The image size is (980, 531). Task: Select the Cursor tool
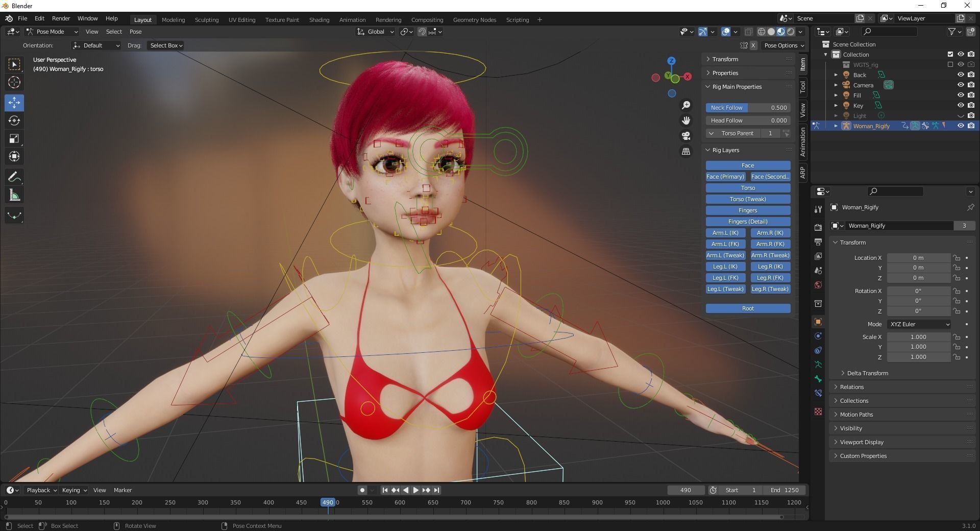[14, 82]
